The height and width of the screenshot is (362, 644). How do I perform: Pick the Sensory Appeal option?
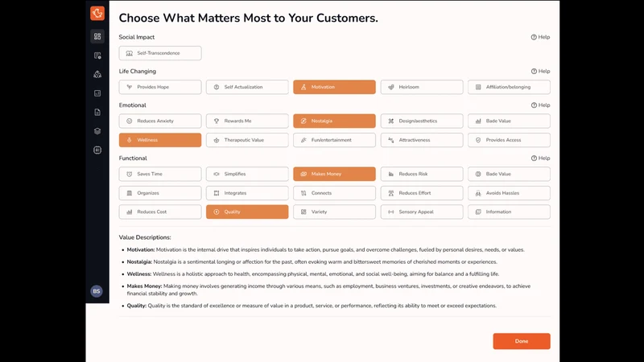(x=422, y=212)
